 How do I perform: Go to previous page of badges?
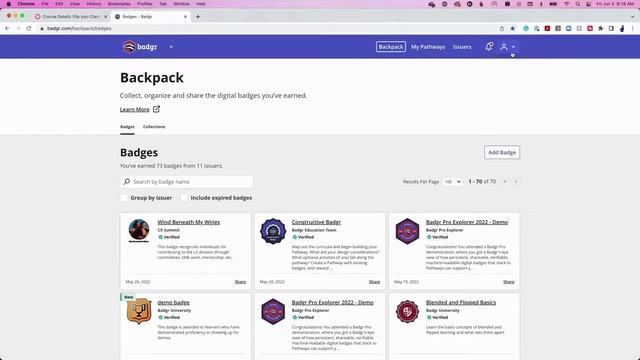click(x=505, y=181)
